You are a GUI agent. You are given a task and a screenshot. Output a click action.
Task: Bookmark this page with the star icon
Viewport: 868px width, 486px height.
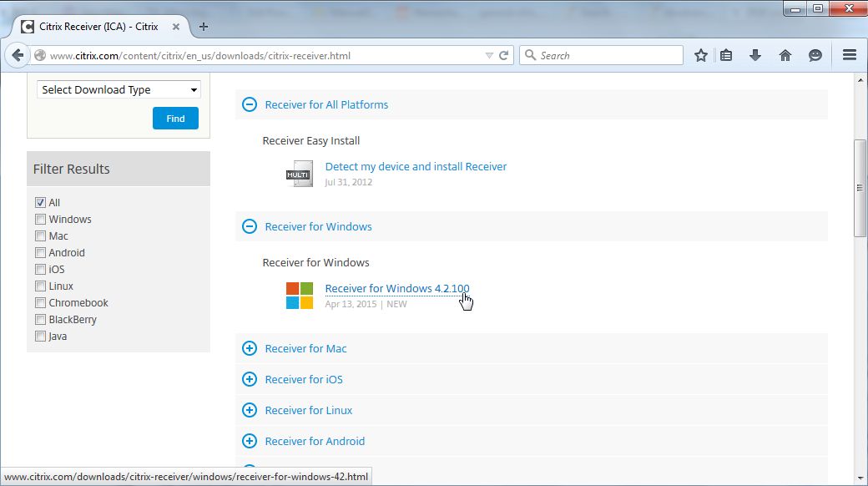[701, 56]
